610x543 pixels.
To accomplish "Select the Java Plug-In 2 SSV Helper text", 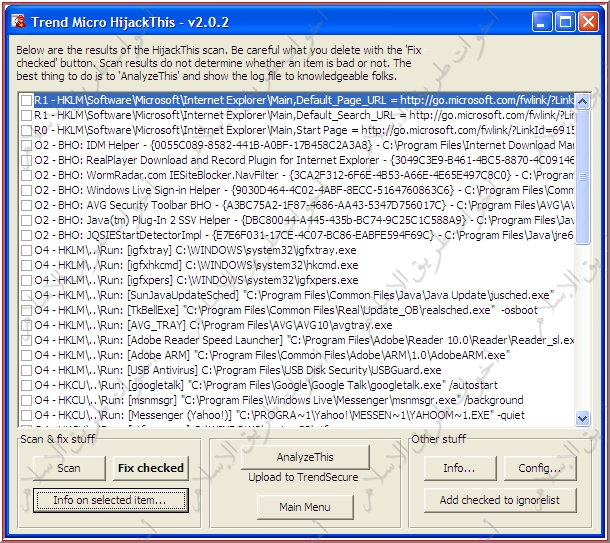I will point(303,220).
